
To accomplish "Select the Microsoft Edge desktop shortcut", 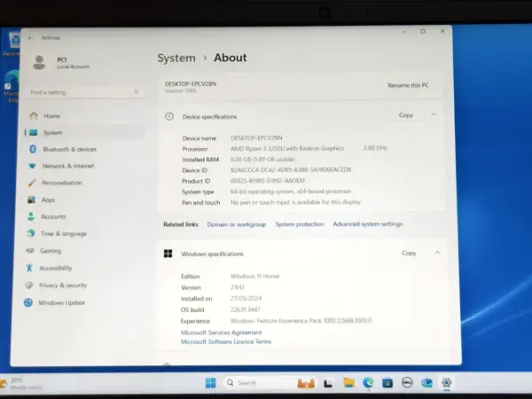I will (x=12, y=87).
